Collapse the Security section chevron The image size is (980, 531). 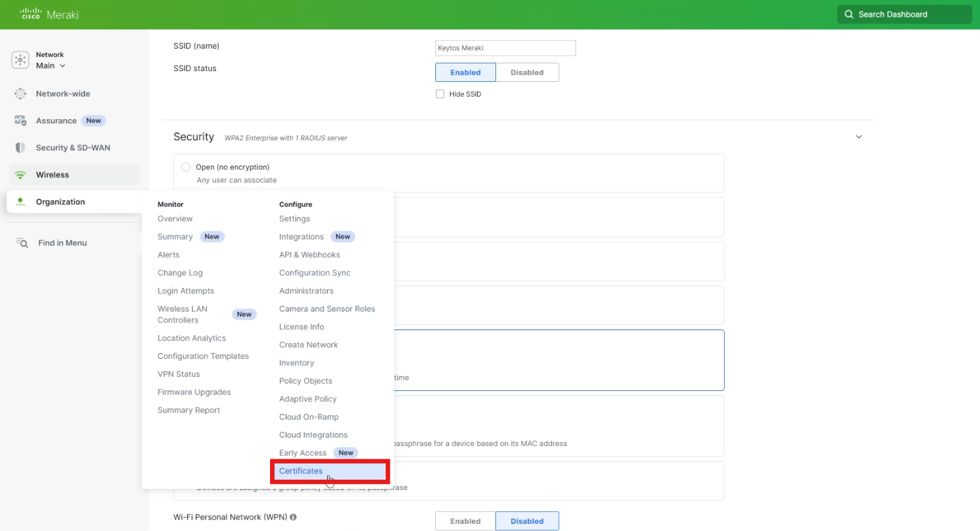[x=859, y=137]
